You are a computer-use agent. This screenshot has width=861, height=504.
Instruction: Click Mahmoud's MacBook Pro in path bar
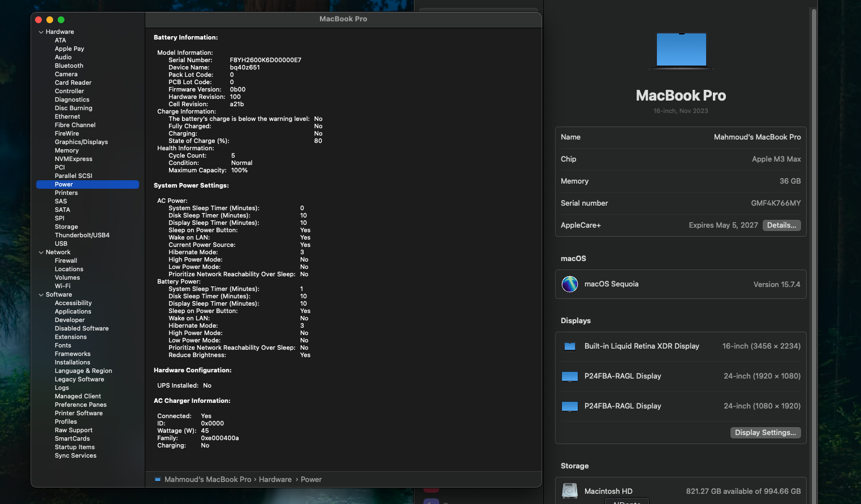point(207,480)
